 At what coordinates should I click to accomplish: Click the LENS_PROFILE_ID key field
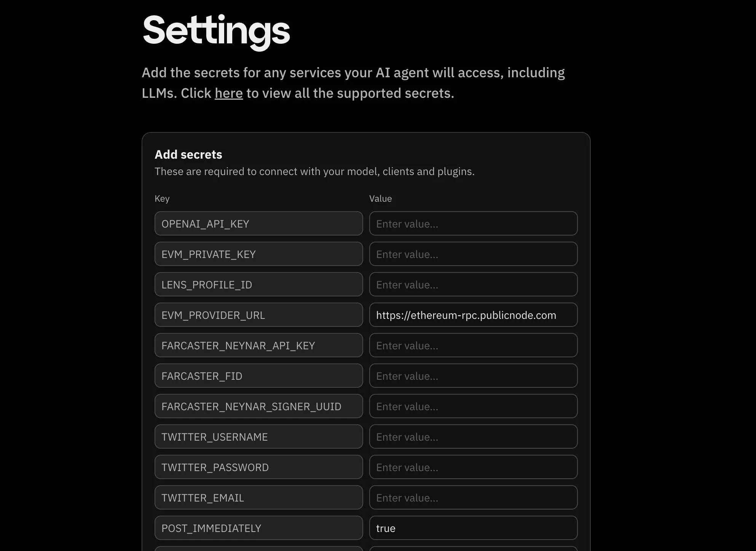[258, 285]
